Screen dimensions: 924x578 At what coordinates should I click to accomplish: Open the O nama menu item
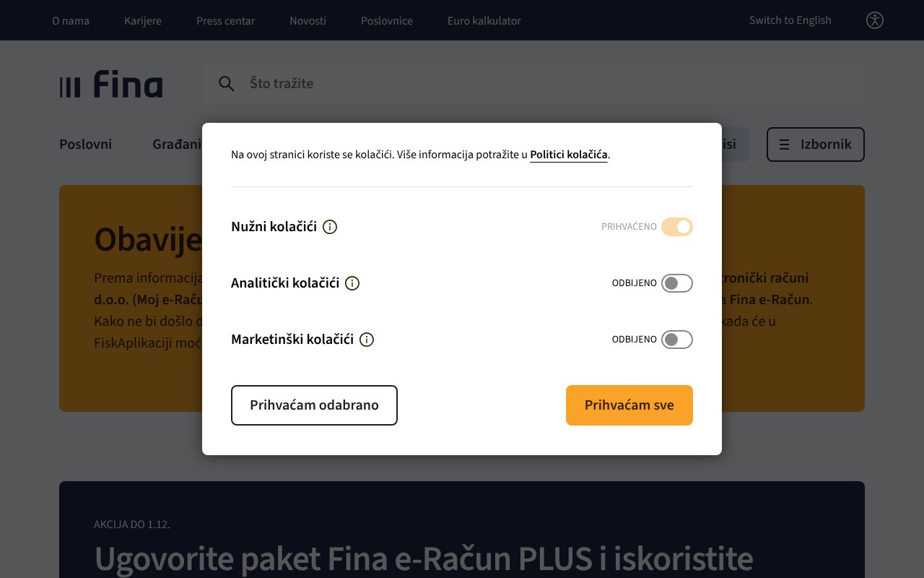tap(70, 20)
